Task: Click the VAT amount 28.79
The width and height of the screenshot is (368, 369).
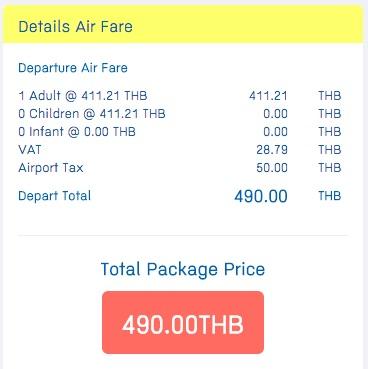Action: coord(272,150)
